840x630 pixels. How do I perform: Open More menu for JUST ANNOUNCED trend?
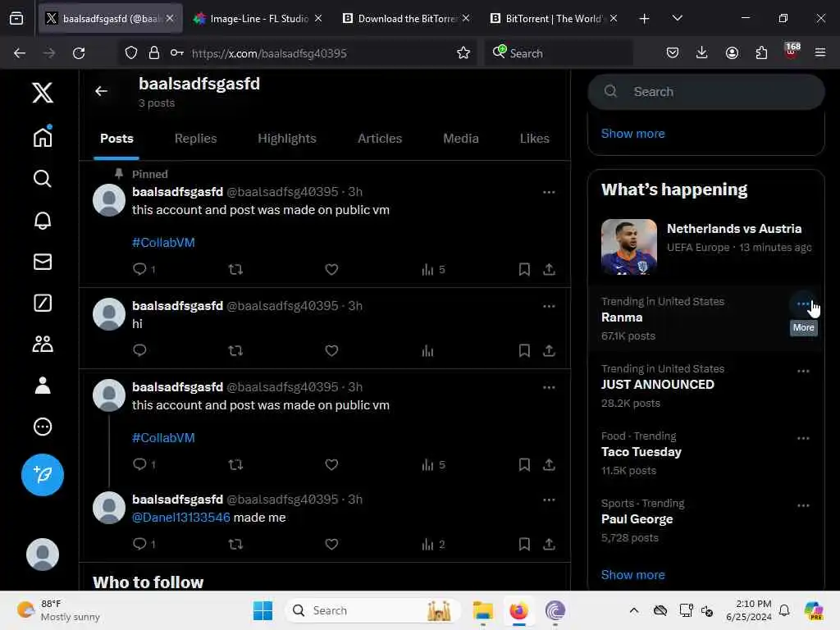pyautogui.click(x=803, y=371)
